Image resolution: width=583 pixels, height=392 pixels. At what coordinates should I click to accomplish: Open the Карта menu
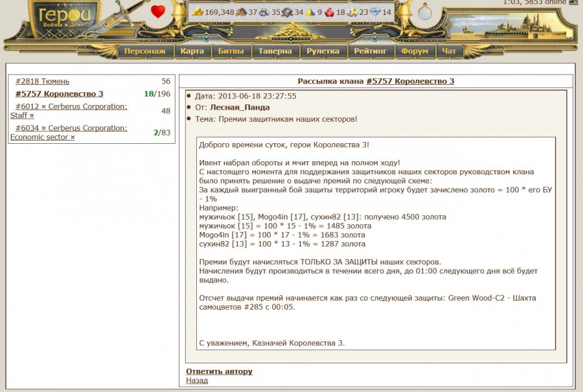tap(192, 51)
